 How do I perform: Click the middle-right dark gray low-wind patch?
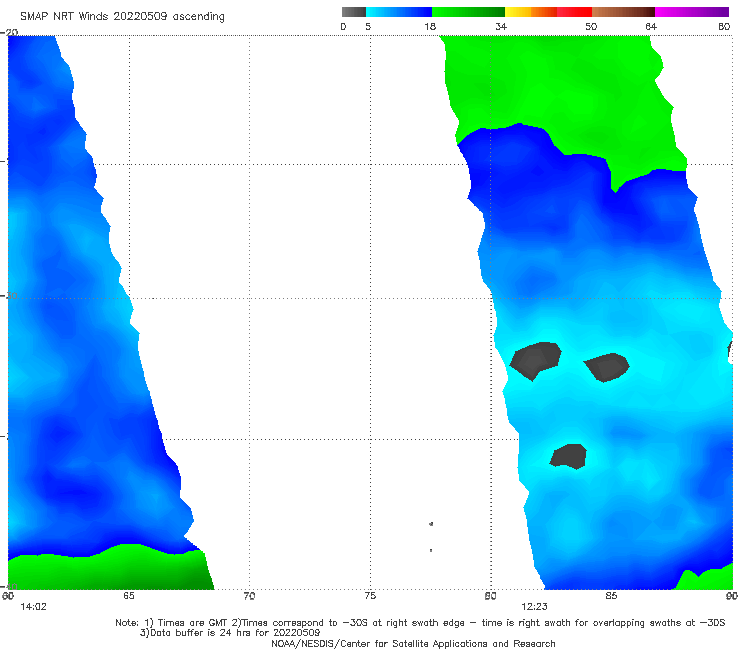pyautogui.click(x=607, y=367)
